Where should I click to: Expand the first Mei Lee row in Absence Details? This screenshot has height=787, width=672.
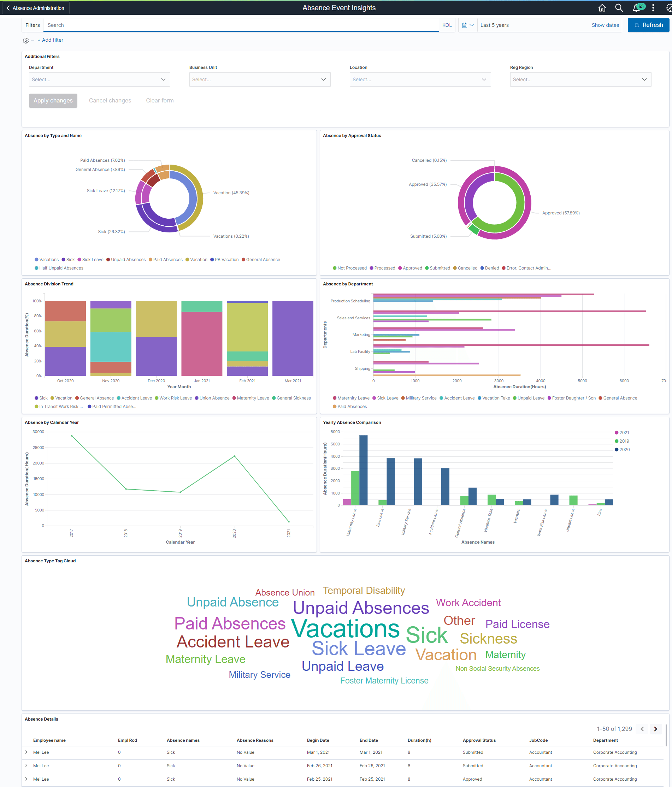[26, 752]
